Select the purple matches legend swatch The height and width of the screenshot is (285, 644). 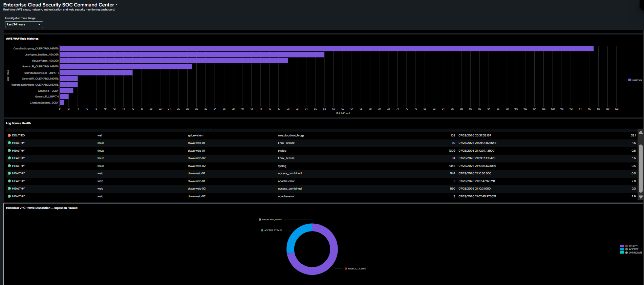pos(629,80)
